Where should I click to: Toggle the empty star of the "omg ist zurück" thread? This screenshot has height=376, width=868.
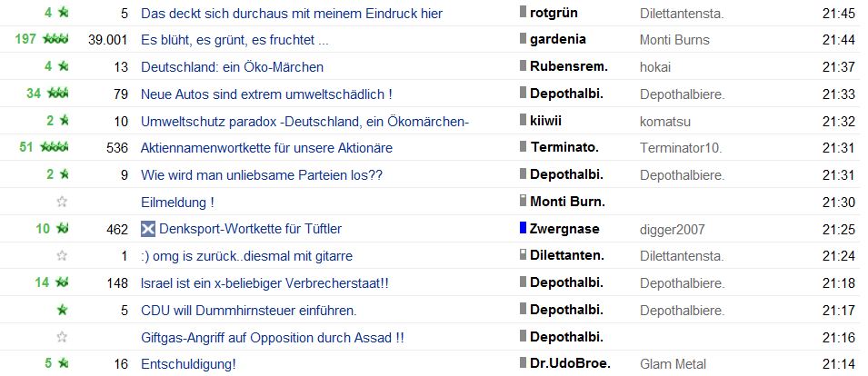pyautogui.click(x=62, y=256)
